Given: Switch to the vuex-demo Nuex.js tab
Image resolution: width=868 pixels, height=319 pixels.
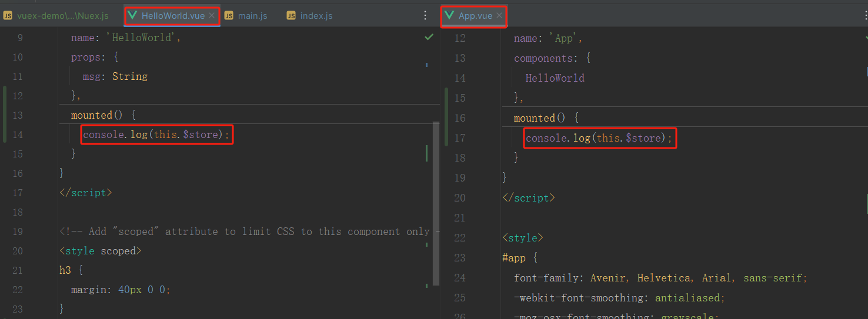Looking at the screenshot, I should [x=56, y=16].
